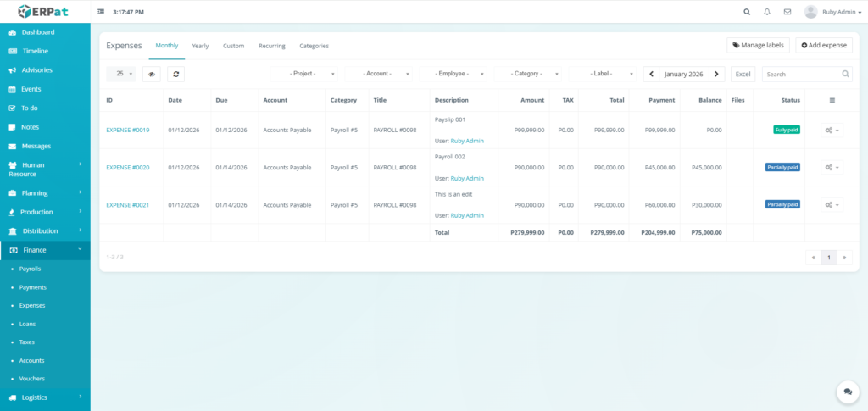This screenshot has height=411, width=868.
Task: Open the Category filter dropdown
Action: tap(528, 74)
